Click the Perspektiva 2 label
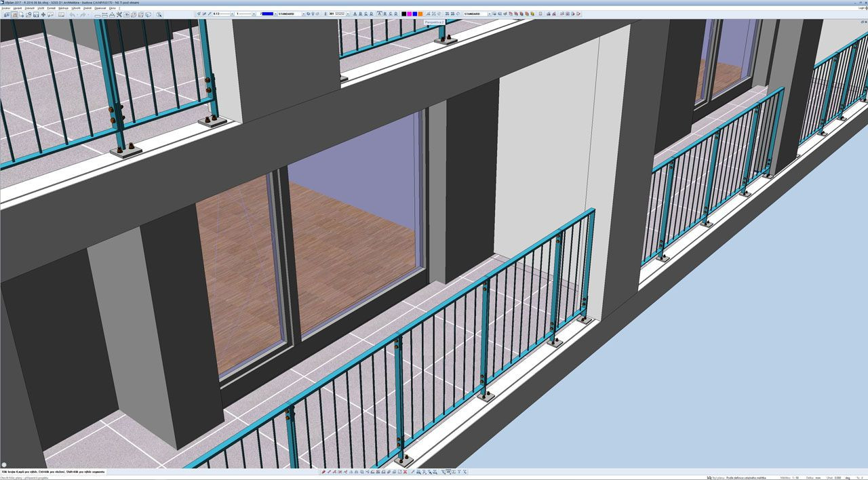 coord(434,22)
